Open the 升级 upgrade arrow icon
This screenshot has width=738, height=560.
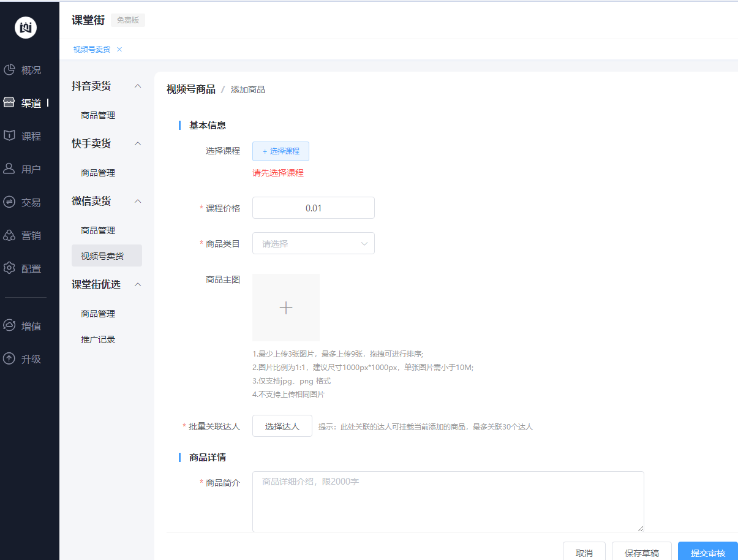click(x=9, y=359)
